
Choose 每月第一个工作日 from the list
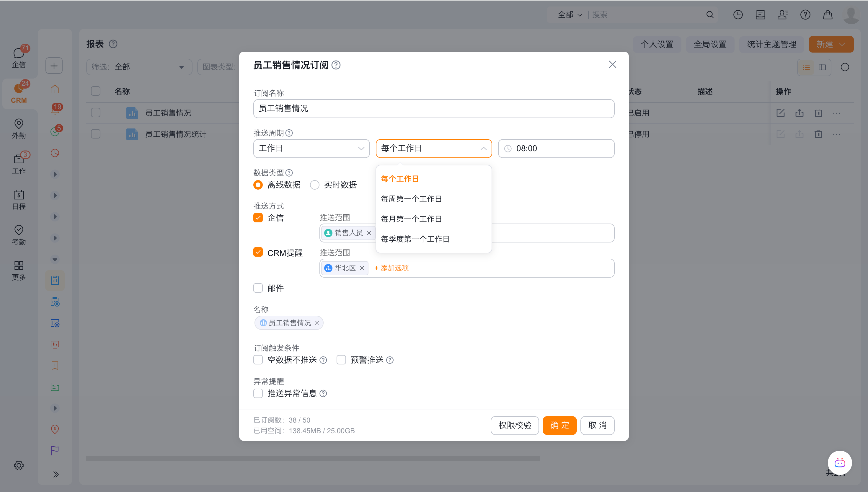click(x=411, y=219)
